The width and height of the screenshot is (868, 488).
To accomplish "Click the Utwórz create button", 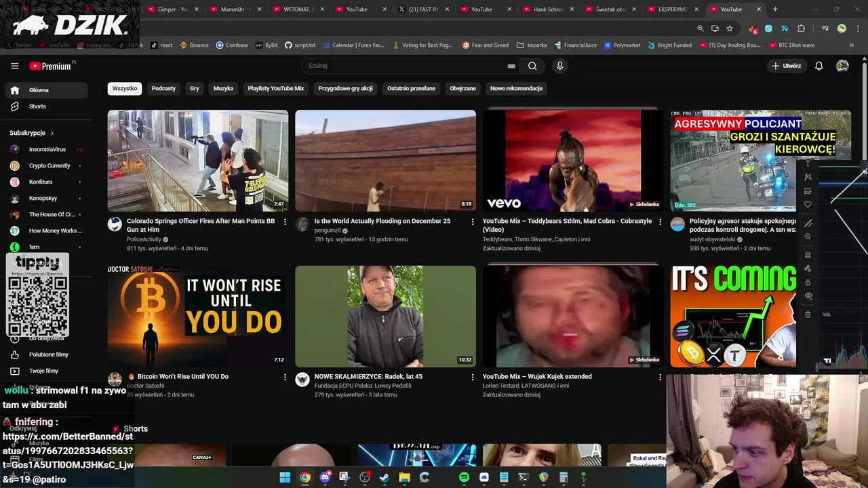I will 786,66.
